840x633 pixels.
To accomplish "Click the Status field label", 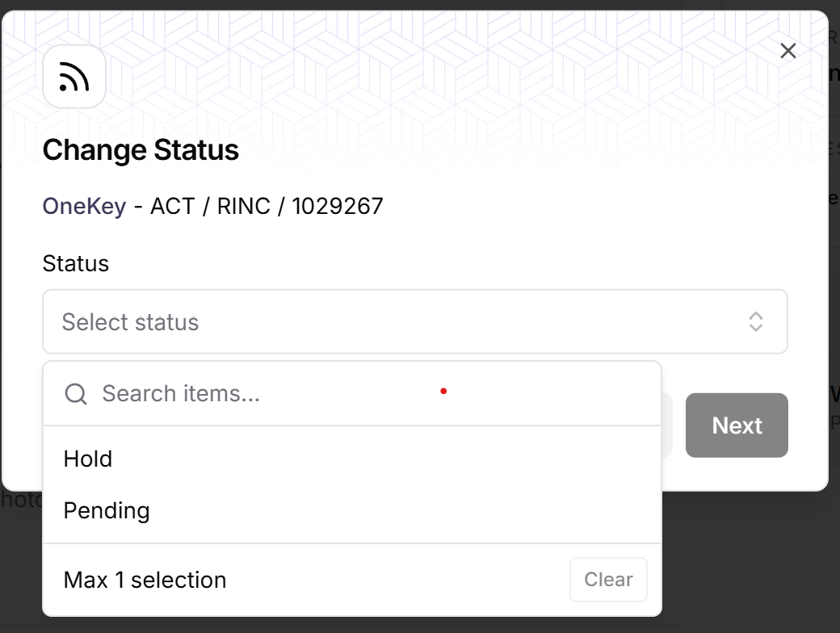I will (x=76, y=263).
